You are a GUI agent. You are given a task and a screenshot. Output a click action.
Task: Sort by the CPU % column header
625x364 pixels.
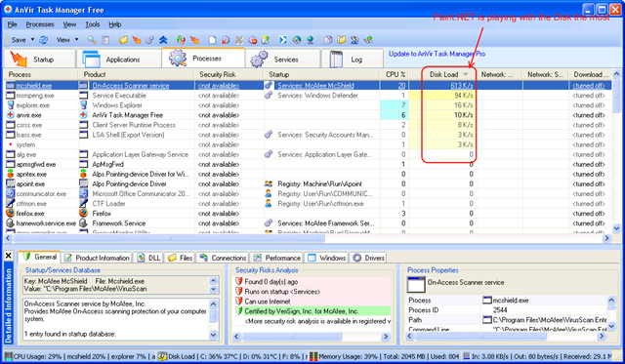tap(394, 74)
